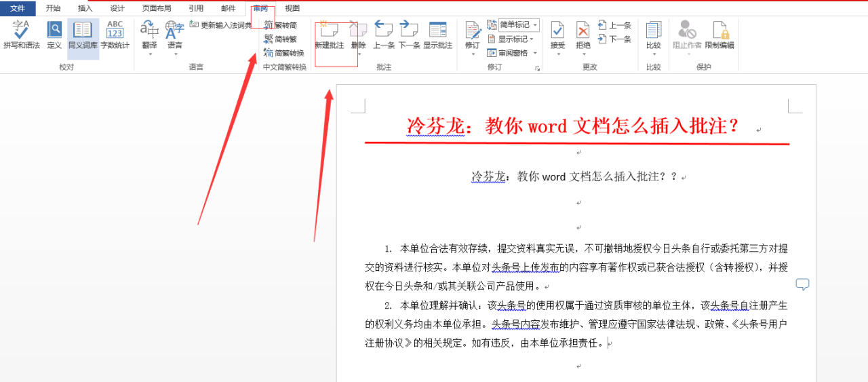Switch to the 设计 design tab

(117, 8)
